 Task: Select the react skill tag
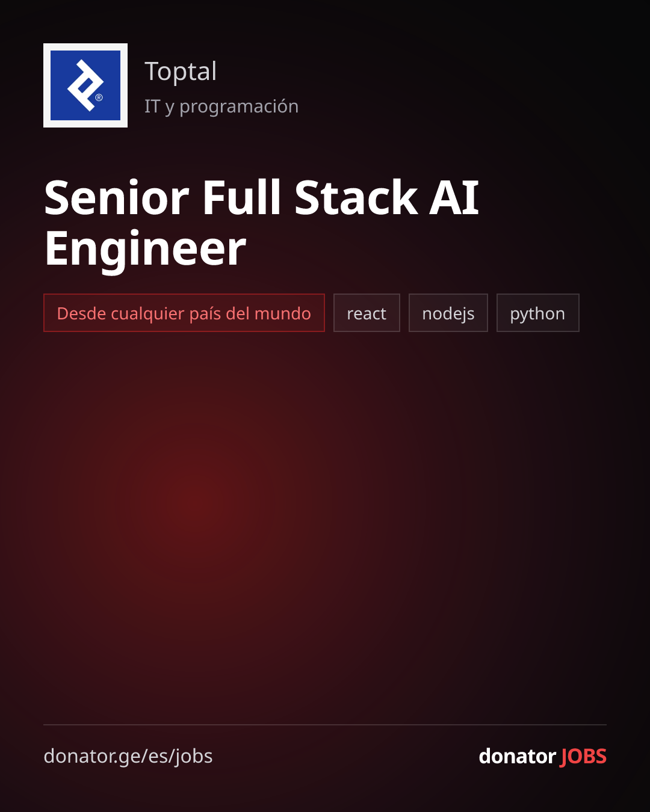[367, 313]
